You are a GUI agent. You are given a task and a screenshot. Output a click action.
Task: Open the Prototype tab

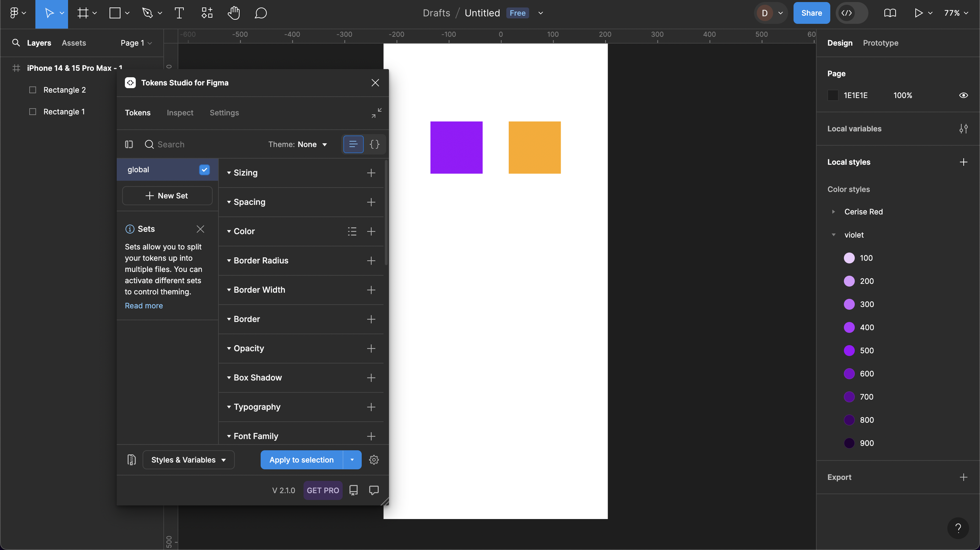coord(880,43)
